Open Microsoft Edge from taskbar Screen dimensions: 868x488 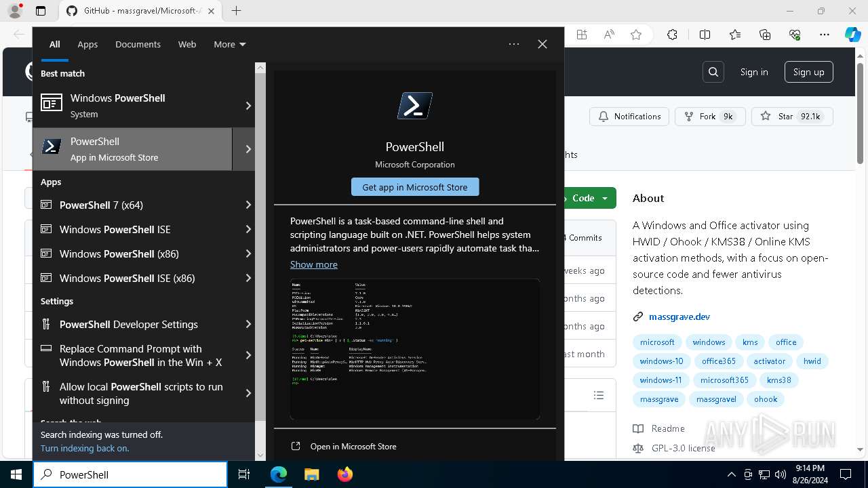pyautogui.click(x=279, y=474)
